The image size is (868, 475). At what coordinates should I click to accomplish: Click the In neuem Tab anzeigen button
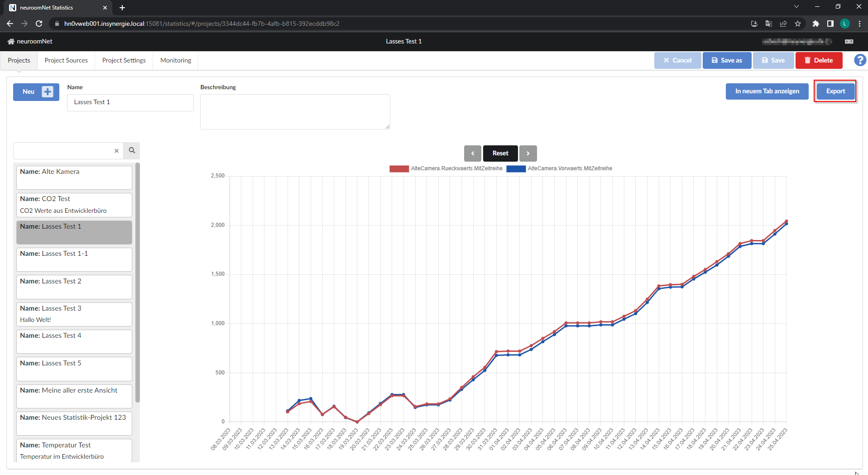coord(767,91)
